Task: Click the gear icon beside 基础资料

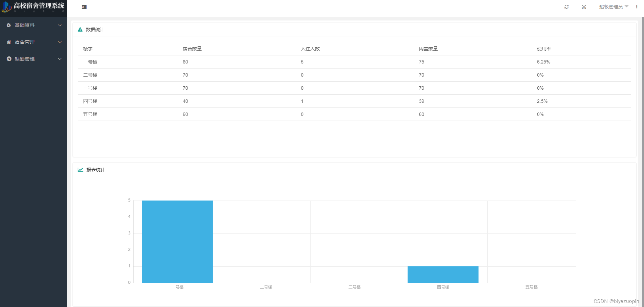Action: [9, 25]
